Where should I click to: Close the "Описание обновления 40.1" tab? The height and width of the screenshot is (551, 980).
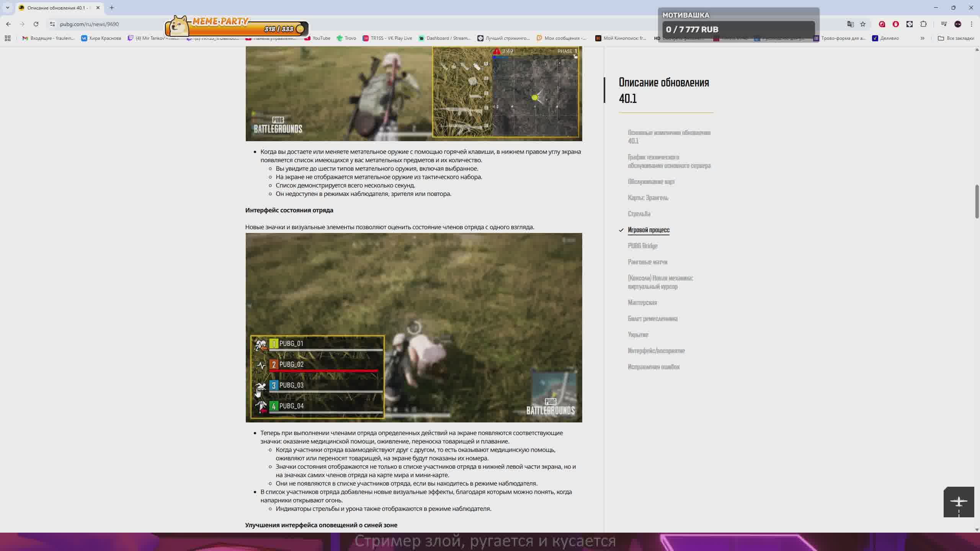[x=98, y=8]
